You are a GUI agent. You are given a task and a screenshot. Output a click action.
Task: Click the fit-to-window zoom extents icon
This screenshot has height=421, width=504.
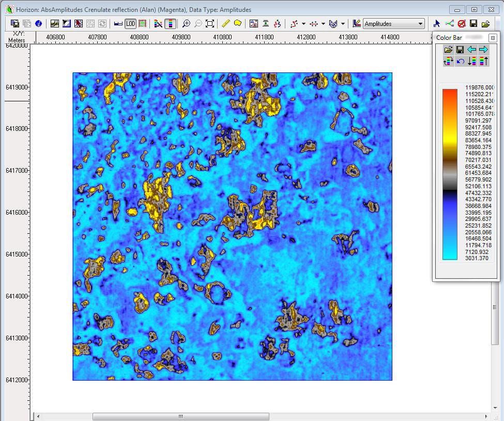coord(210,24)
